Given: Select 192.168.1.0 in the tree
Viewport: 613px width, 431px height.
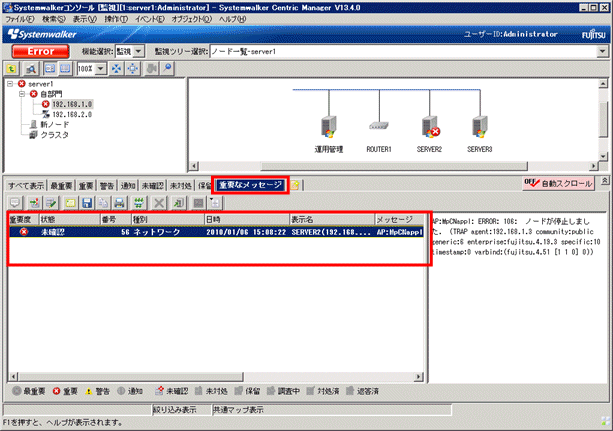Looking at the screenshot, I should pyautogui.click(x=72, y=104).
